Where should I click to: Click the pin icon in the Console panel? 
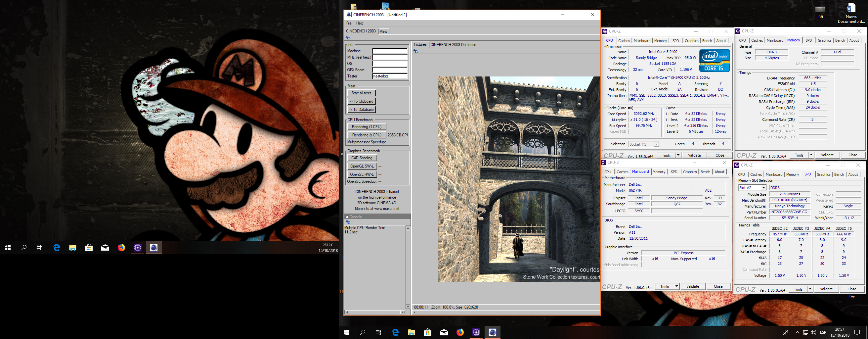(348, 222)
